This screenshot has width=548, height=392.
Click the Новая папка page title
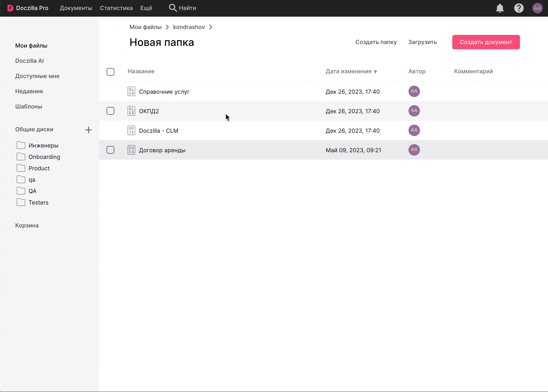(162, 42)
